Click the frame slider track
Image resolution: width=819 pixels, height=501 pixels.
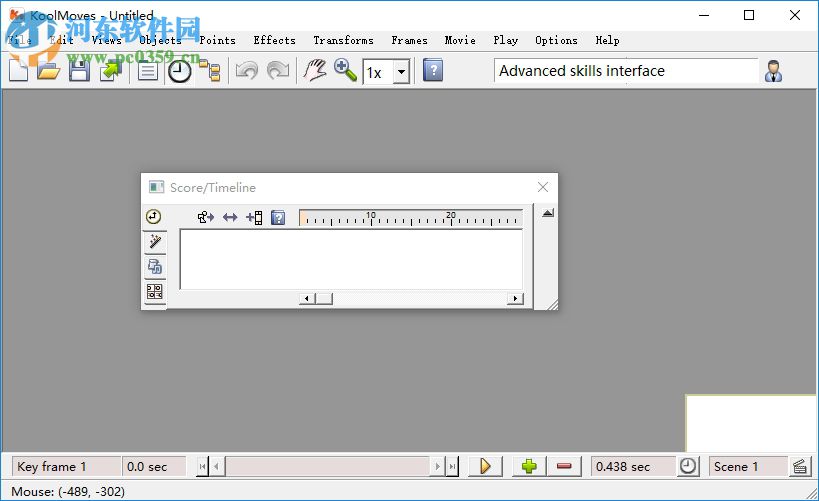[327, 467]
